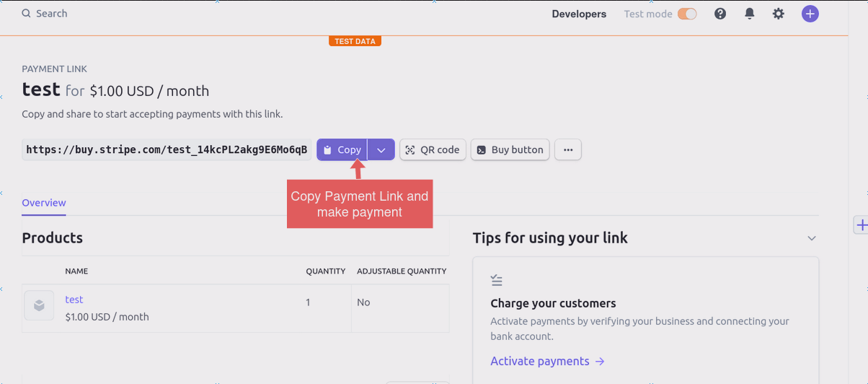Click the more options ellipsis button
Viewport: 868px width, 384px height.
[568, 149]
